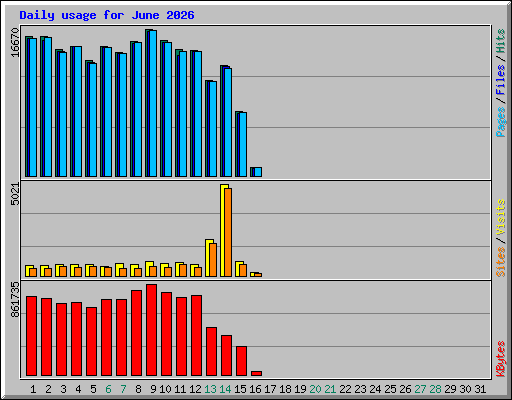Viewport: 512px width, 400px height.
Task: Click the cyan pages bar for day 13
Action: point(213,129)
